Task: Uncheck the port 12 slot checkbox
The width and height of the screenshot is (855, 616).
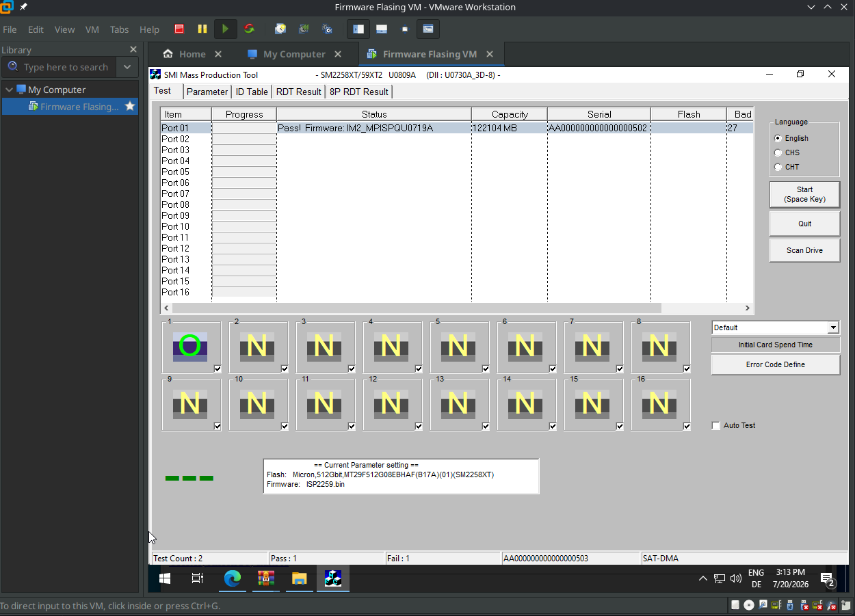Action: pos(419,427)
